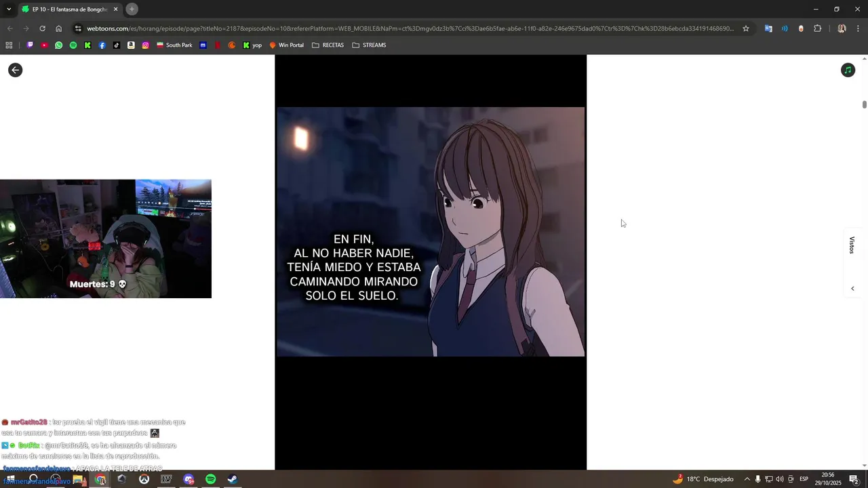This screenshot has height=488, width=868.
Task: Click the webcam overlay showing Muertes: 9
Action: click(x=106, y=239)
